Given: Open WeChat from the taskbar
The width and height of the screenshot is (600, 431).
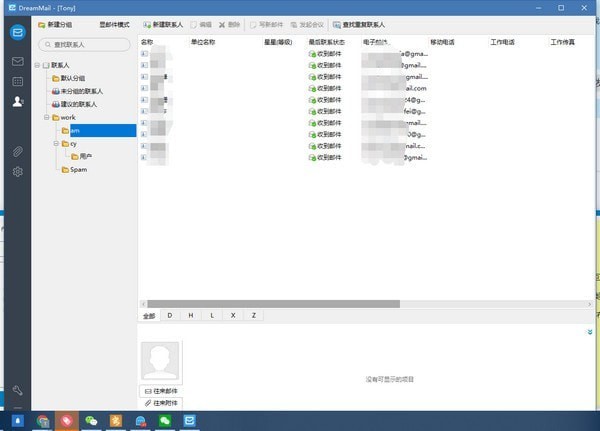Looking at the screenshot, I should (x=92, y=421).
